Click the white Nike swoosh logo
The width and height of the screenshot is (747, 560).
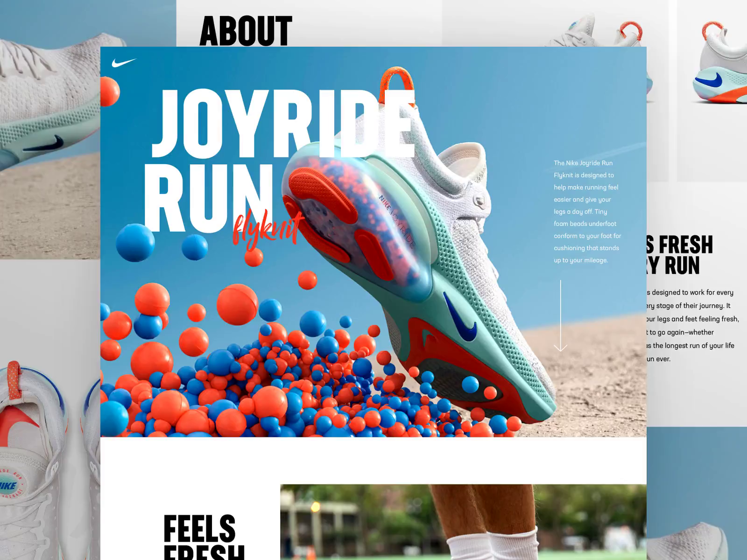[x=124, y=63]
